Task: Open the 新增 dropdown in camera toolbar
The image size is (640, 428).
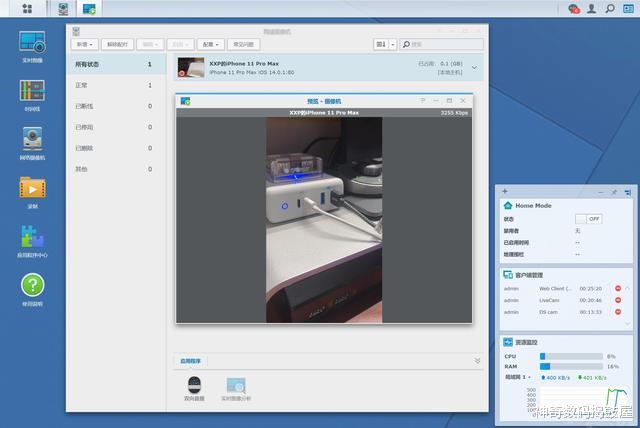Action: pos(85,45)
